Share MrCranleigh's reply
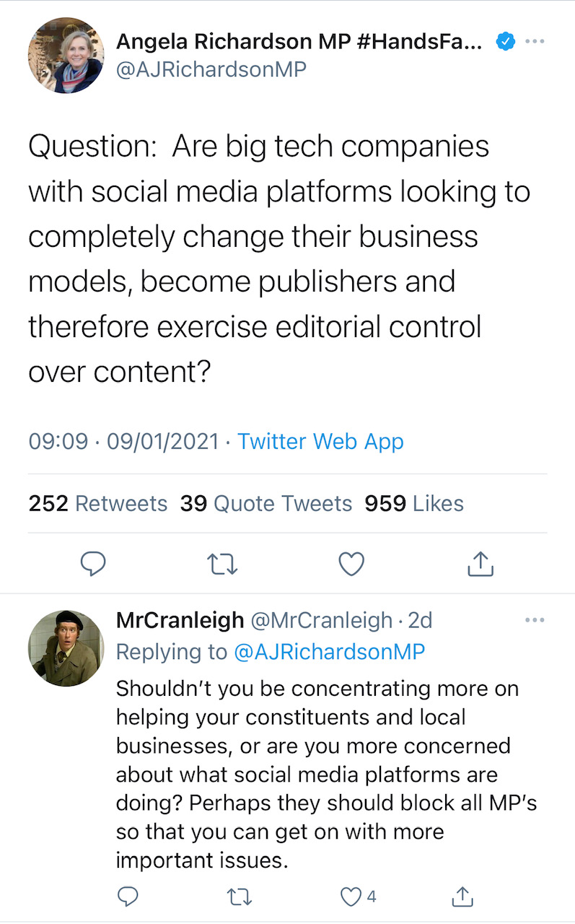Image resolution: width=575 pixels, height=924 pixels. tap(461, 897)
